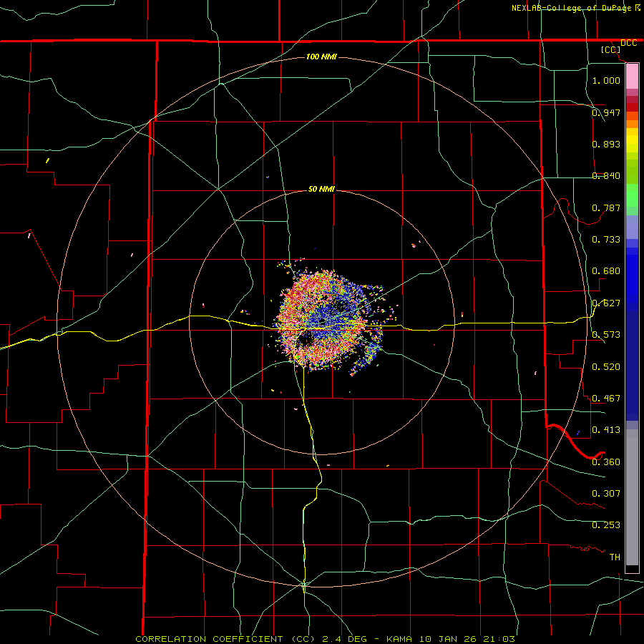Image resolution: width=644 pixels, height=644 pixels.
Task: Click the 0.413 legend value
Action: [x=606, y=429]
